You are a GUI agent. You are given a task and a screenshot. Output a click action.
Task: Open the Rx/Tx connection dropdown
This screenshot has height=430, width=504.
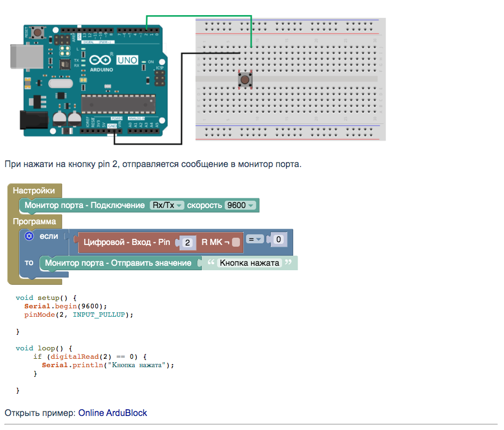(168, 204)
